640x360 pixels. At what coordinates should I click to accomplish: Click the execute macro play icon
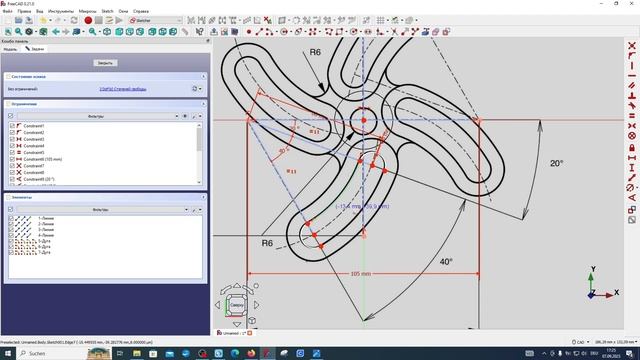[119, 20]
